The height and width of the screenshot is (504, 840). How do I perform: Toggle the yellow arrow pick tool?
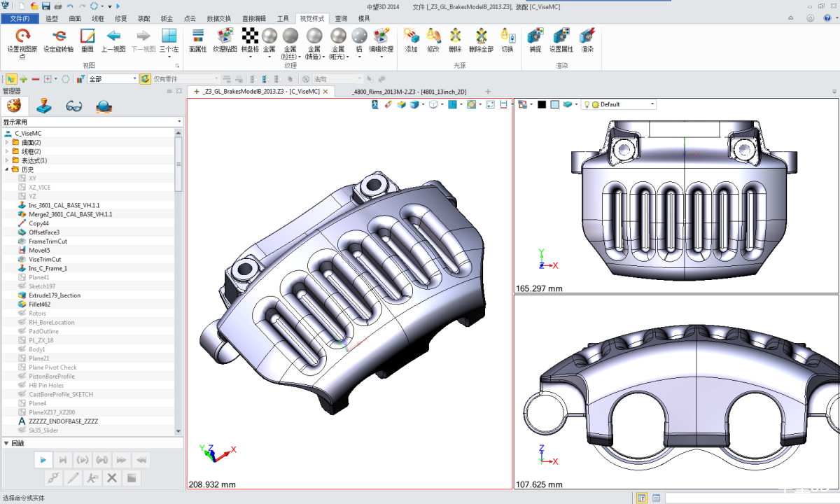[11, 79]
